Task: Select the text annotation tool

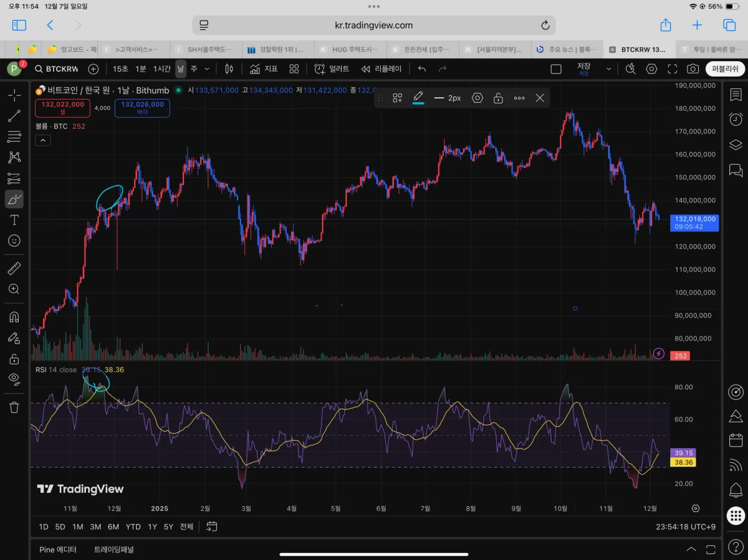Action: 14,220
